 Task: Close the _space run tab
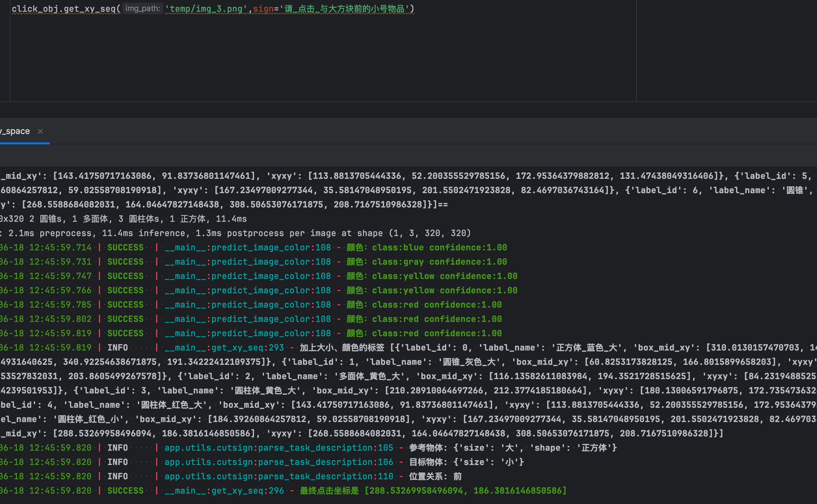coord(40,131)
